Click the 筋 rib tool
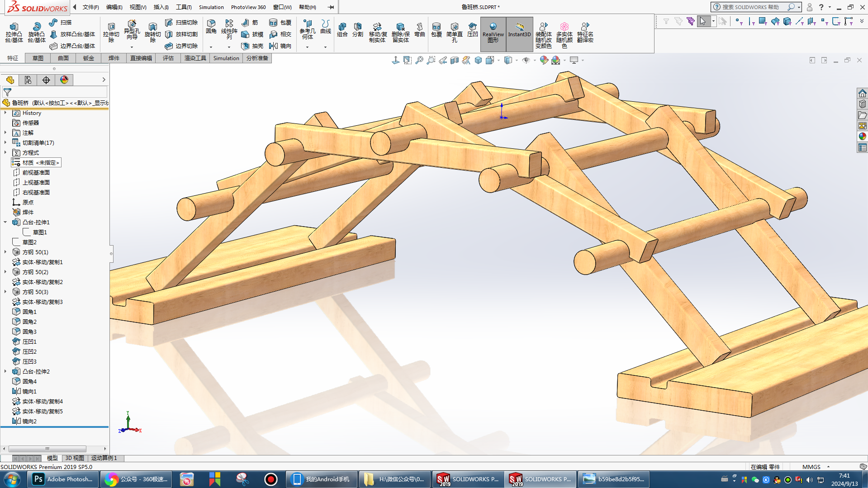The height and width of the screenshot is (488, 868). click(x=250, y=22)
